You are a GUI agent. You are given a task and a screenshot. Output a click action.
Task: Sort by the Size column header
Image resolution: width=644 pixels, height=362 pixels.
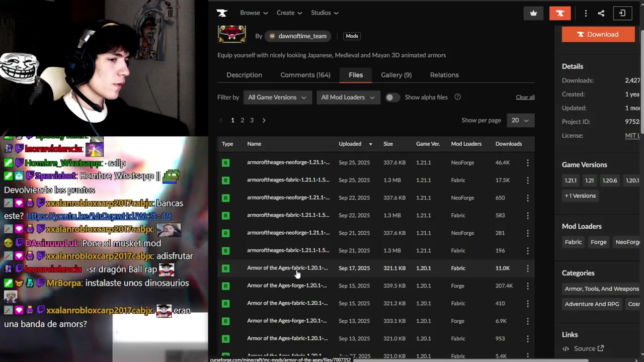(x=388, y=144)
